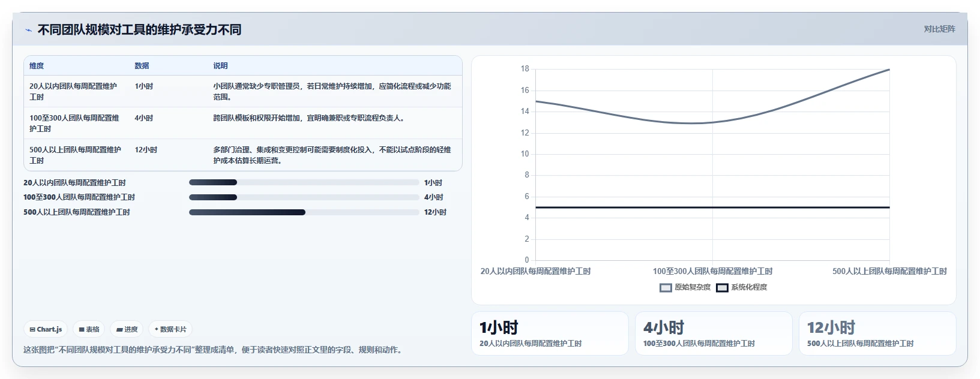Viewport: 980px width, 379px height.
Task: Click the 100至300人团队 progress bar
Action: coord(304,197)
